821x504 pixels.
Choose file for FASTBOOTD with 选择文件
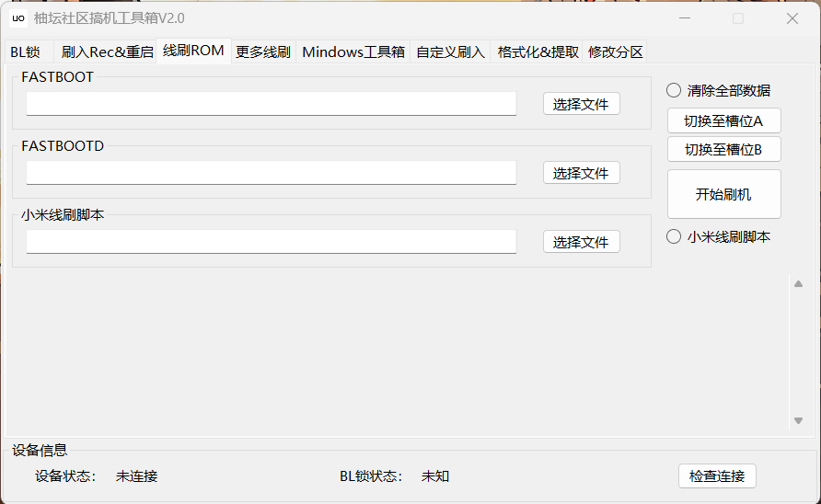pyautogui.click(x=581, y=173)
